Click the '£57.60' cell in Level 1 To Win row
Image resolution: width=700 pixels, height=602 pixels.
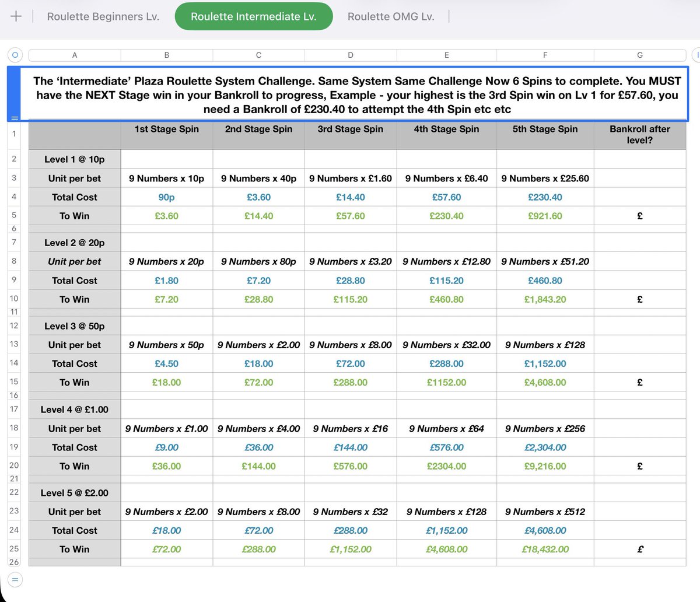(x=351, y=216)
